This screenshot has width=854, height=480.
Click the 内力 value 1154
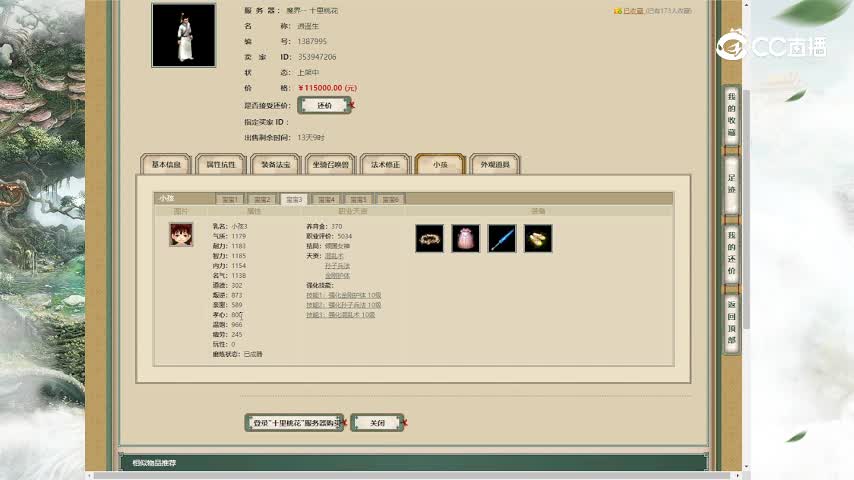point(239,266)
